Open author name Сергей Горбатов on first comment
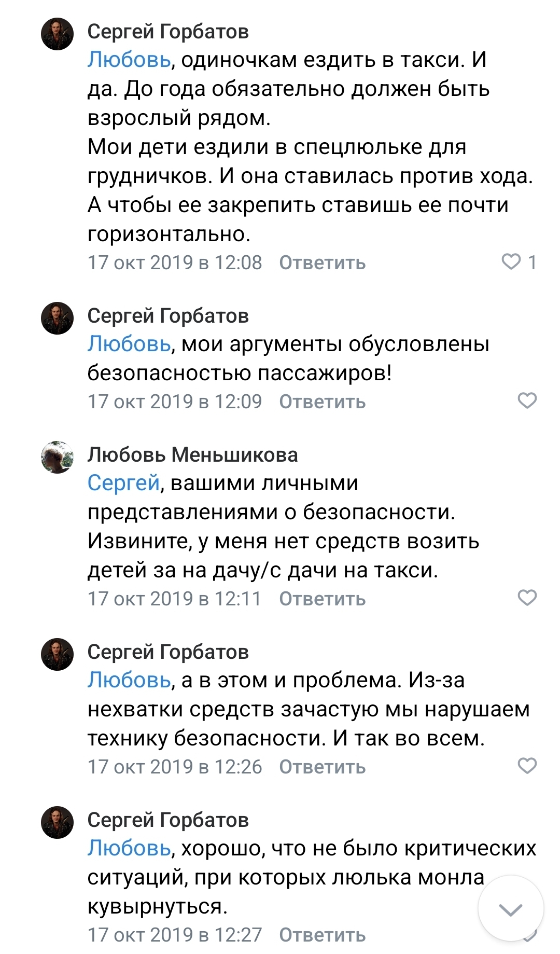 coord(168,32)
